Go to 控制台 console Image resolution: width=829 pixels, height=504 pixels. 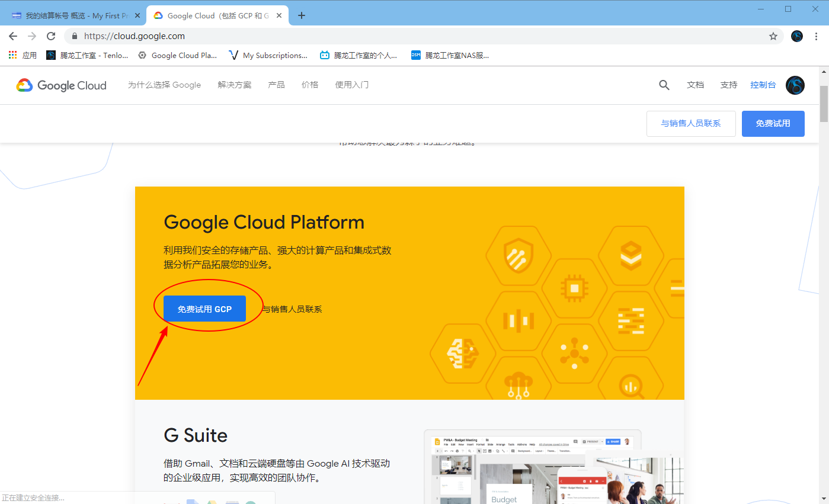pos(763,85)
